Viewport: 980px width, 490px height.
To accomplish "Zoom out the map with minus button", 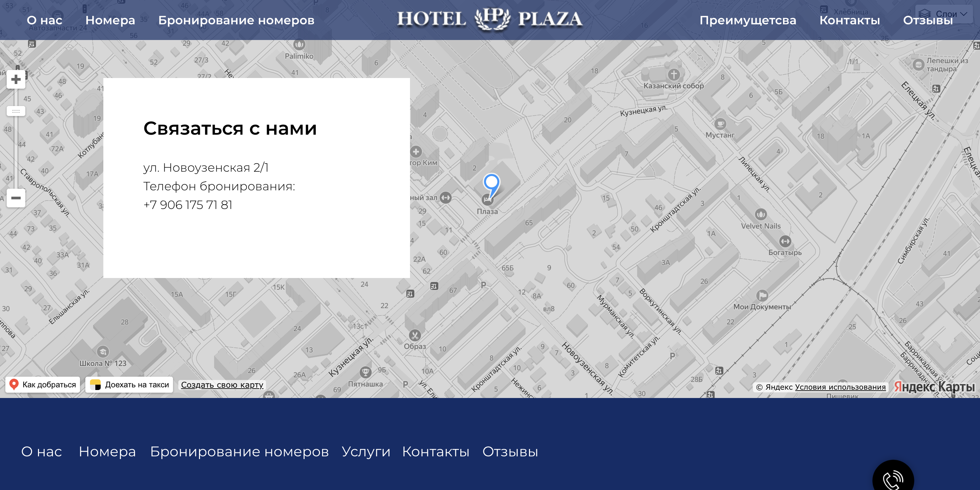I will click(x=16, y=198).
